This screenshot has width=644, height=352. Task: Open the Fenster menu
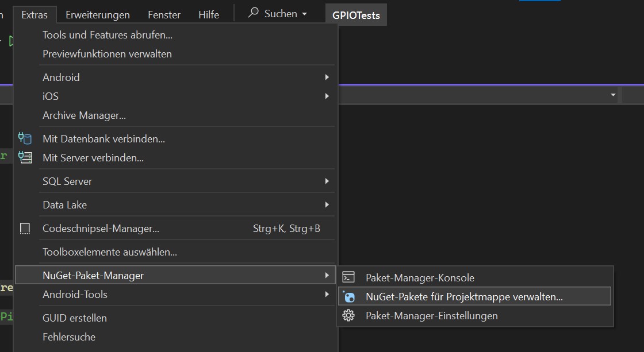coord(164,14)
